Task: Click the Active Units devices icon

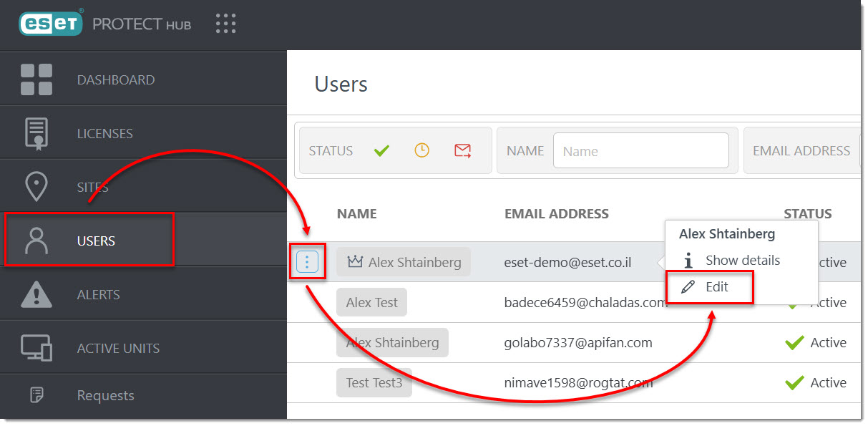Action: coord(36,348)
